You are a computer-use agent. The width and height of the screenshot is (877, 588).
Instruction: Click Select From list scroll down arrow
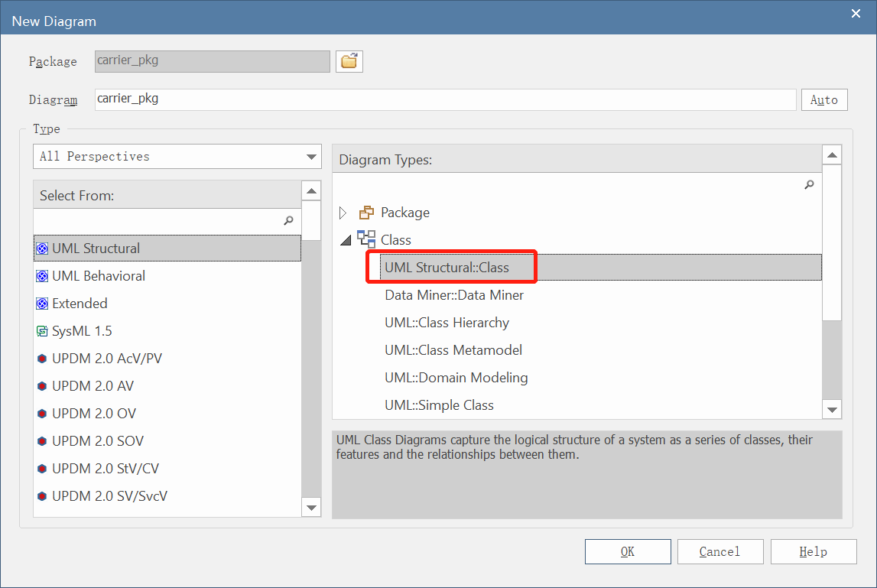(311, 508)
